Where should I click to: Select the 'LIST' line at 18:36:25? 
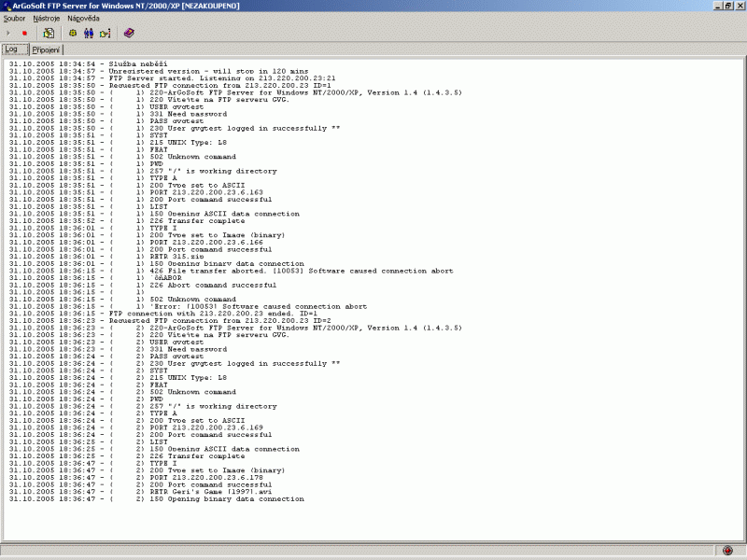[88, 441]
